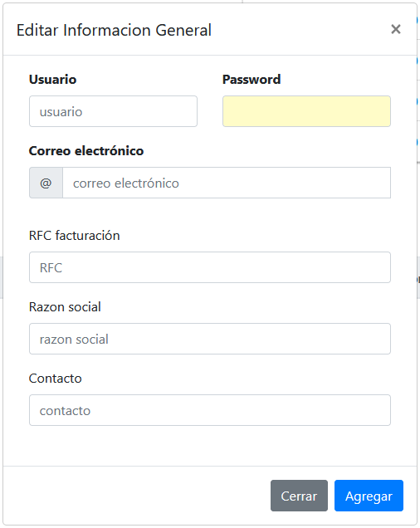
Task: Close the Editar Informacion General dialog
Action: click(396, 29)
